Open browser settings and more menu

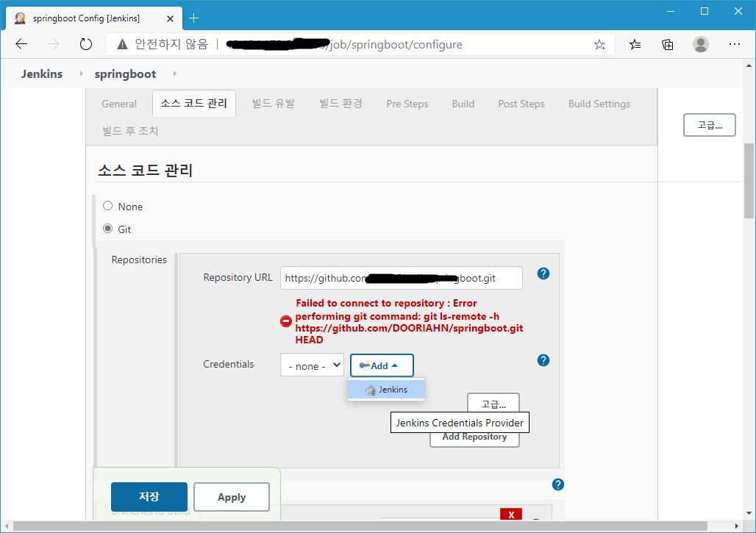click(x=734, y=44)
